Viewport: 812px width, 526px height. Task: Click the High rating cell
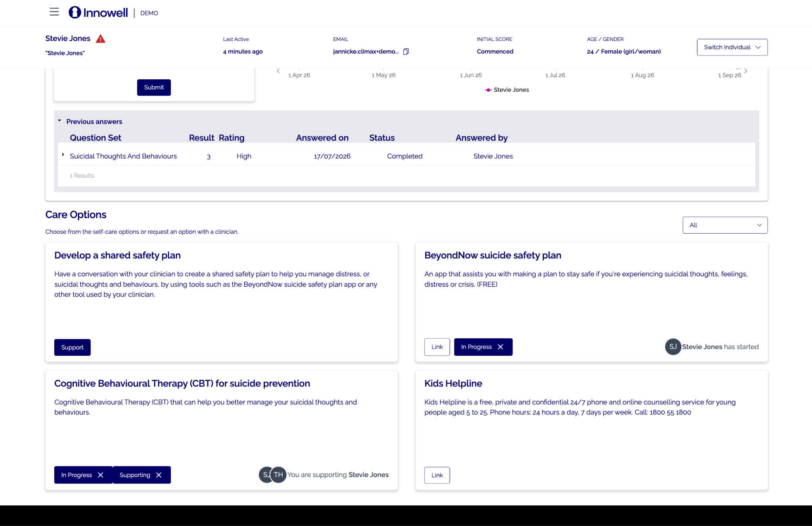pos(244,156)
